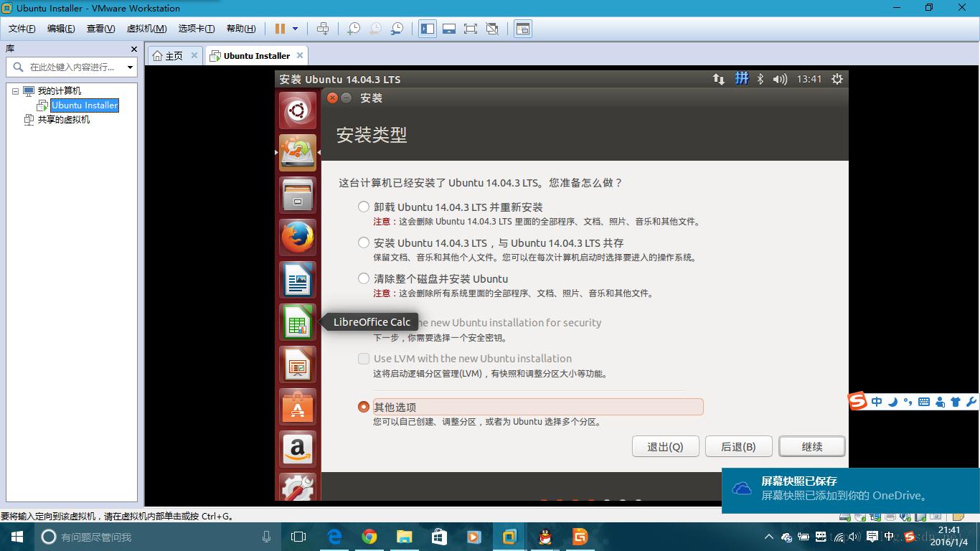The height and width of the screenshot is (551, 980).
Task: Click the 后退(B) button
Action: [x=739, y=446]
